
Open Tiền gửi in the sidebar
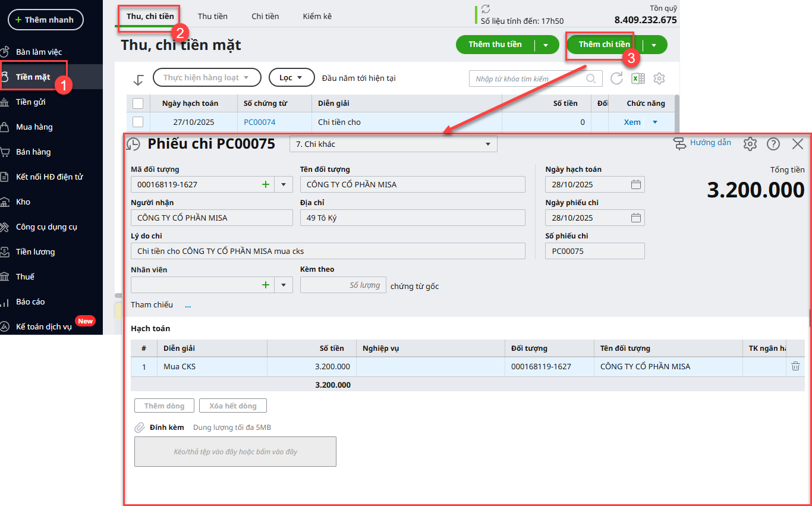(31, 102)
